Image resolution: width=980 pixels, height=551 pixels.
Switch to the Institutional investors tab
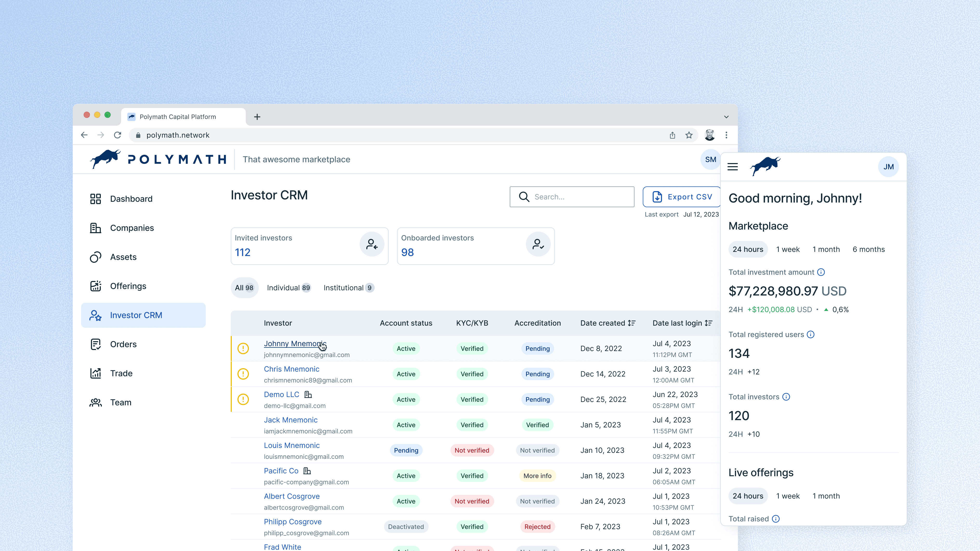point(348,288)
